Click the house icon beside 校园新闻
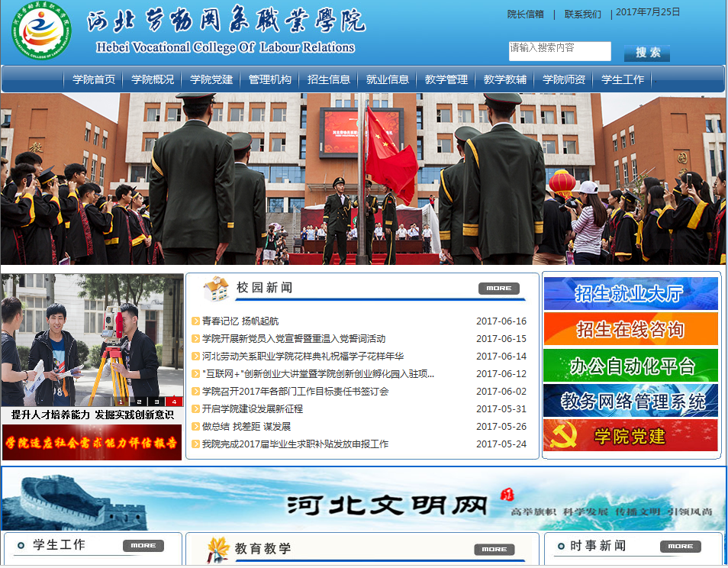 [x=216, y=289]
